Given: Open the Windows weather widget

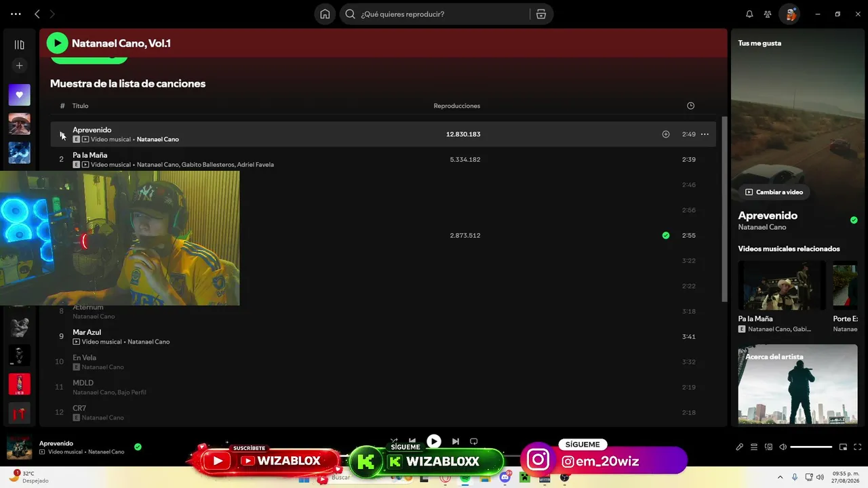Looking at the screenshot, I should [30, 476].
